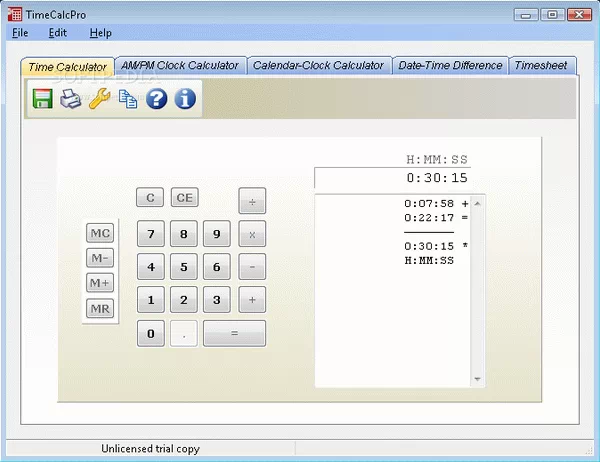Minimize the TimeCalcPro window

(x=526, y=15)
